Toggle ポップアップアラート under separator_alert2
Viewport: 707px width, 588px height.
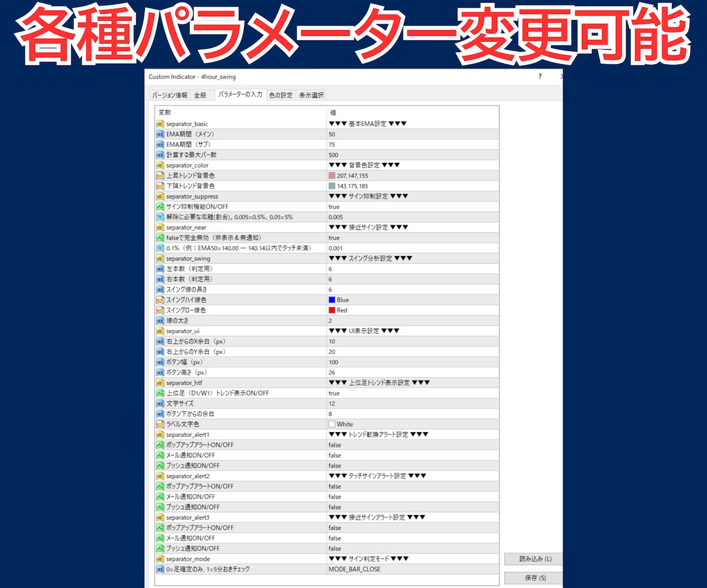click(x=413, y=487)
